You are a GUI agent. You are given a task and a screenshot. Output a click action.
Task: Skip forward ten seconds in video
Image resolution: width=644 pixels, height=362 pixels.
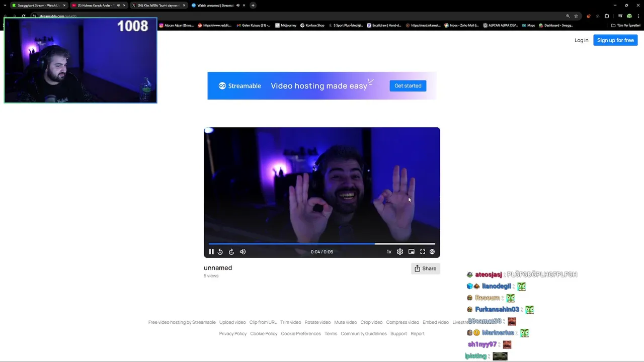tap(231, 252)
